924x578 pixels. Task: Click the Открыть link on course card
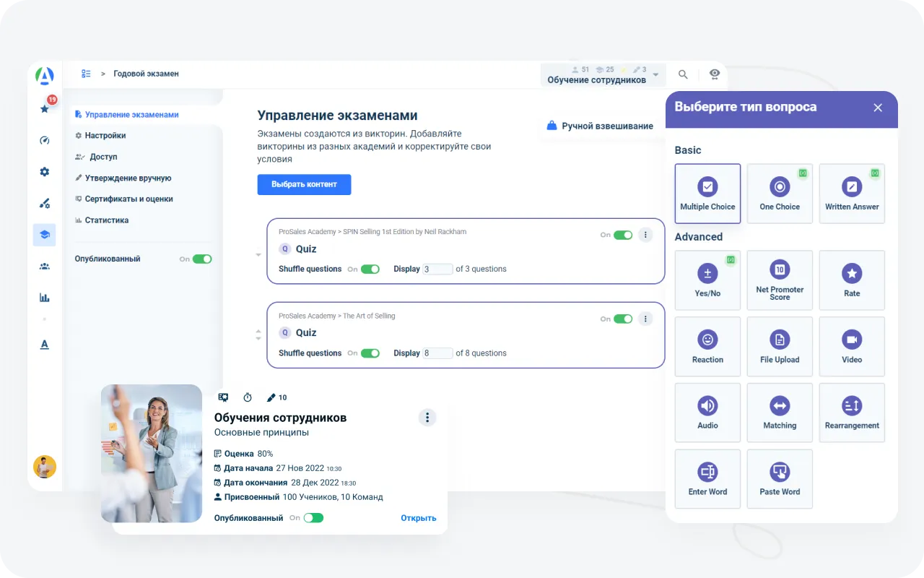tap(419, 518)
